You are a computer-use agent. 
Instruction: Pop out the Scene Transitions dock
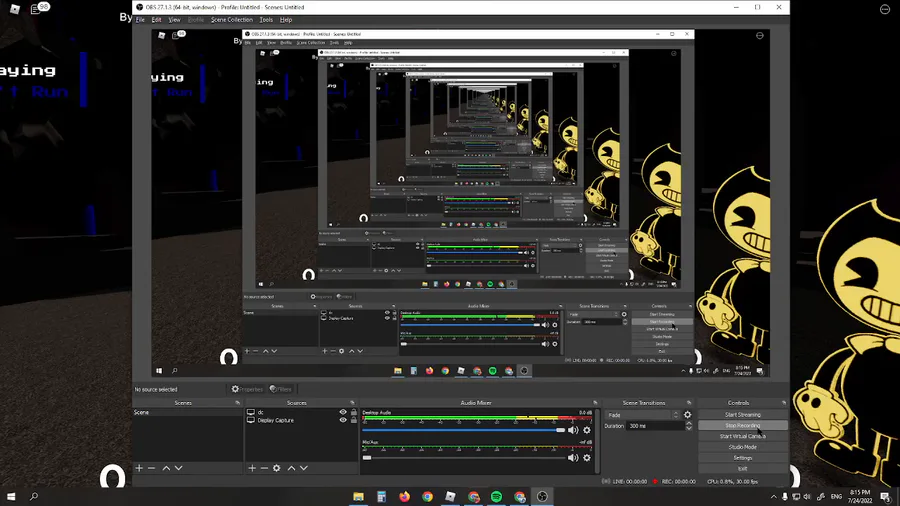689,403
